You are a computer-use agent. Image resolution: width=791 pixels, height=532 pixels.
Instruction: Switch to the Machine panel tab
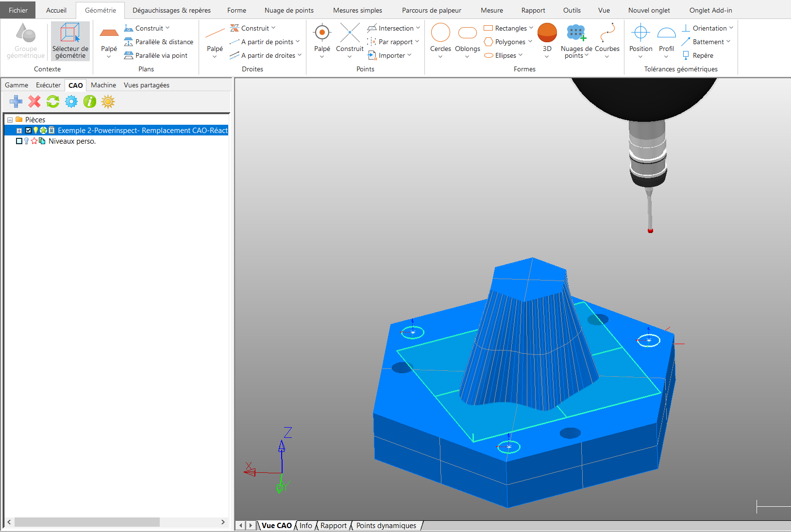point(103,85)
